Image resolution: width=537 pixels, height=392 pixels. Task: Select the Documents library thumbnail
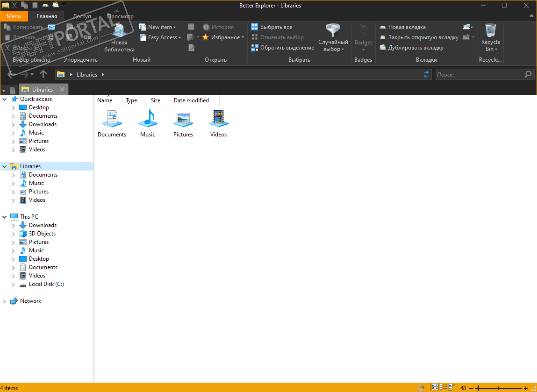click(x=112, y=123)
